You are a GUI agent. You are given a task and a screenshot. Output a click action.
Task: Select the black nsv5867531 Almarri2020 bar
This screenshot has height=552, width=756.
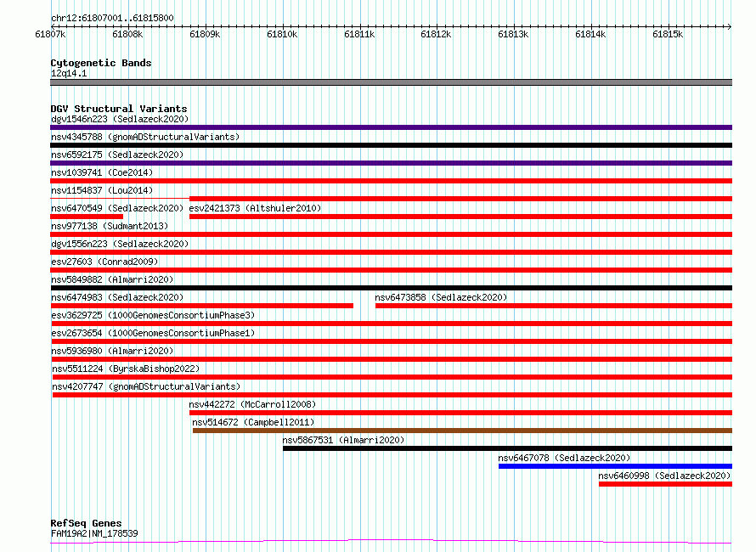508,448
